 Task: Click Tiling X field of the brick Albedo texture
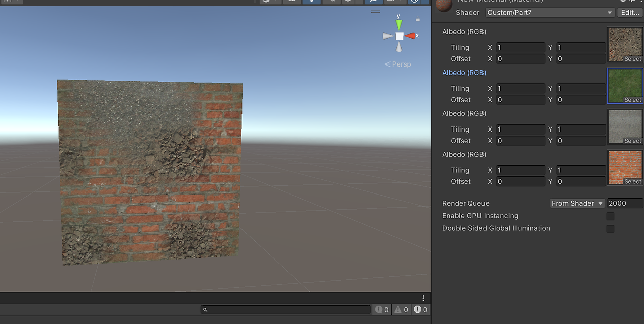(x=521, y=170)
